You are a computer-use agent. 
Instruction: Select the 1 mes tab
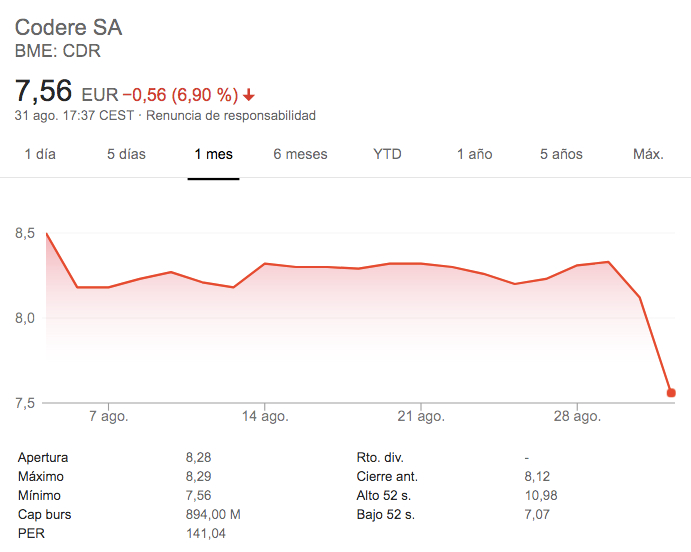[x=213, y=154]
